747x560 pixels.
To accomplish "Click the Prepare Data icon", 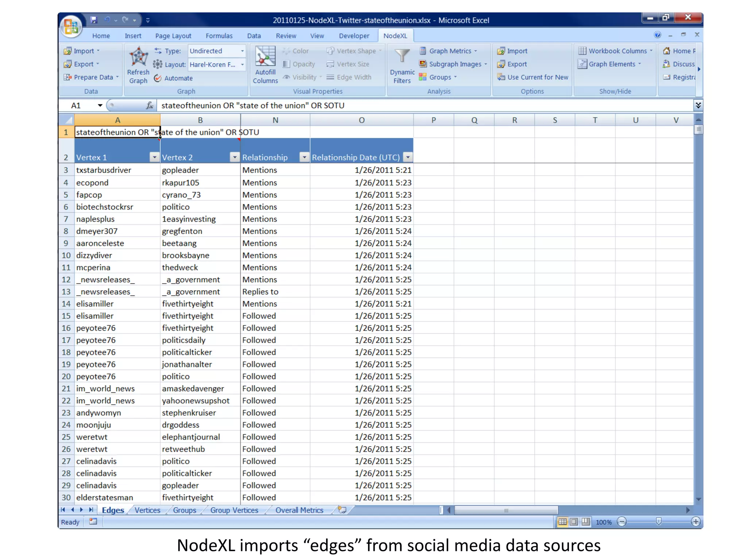I will tap(67, 77).
